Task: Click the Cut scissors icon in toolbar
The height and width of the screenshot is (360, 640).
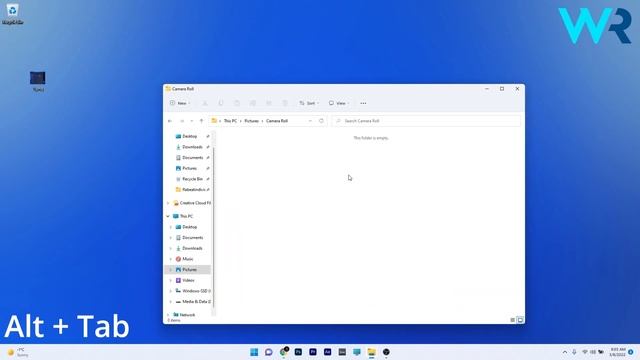Action: 205,103
